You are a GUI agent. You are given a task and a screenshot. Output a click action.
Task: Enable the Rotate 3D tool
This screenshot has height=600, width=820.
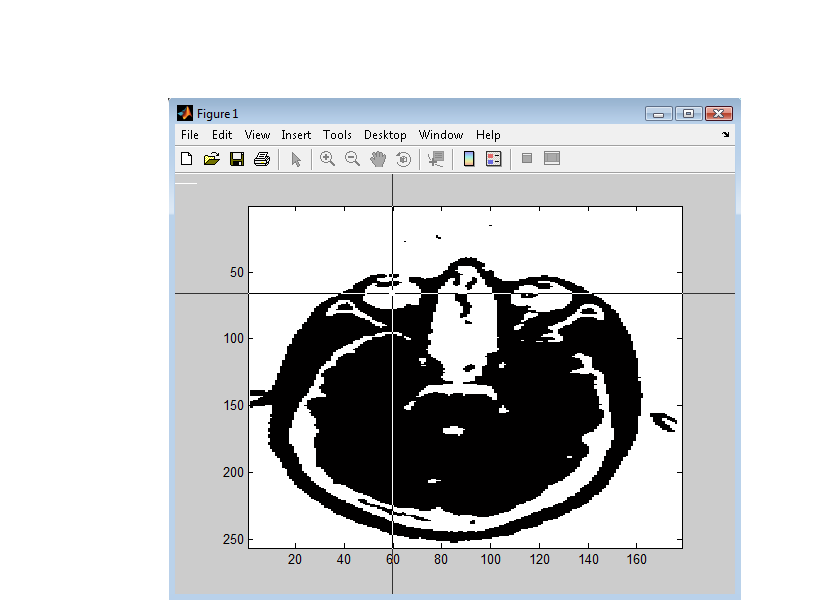pyautogui.click(x=403, y=159)
